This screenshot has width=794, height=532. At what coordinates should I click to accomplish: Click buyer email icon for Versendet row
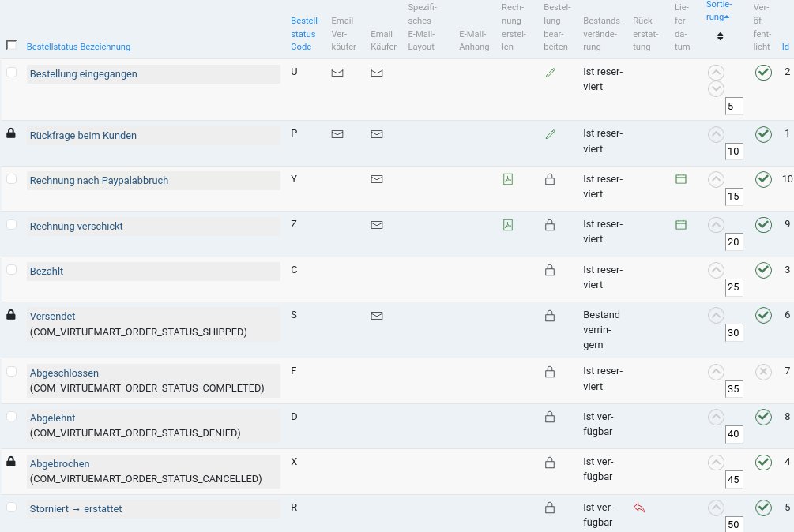(x=377, y=316)
